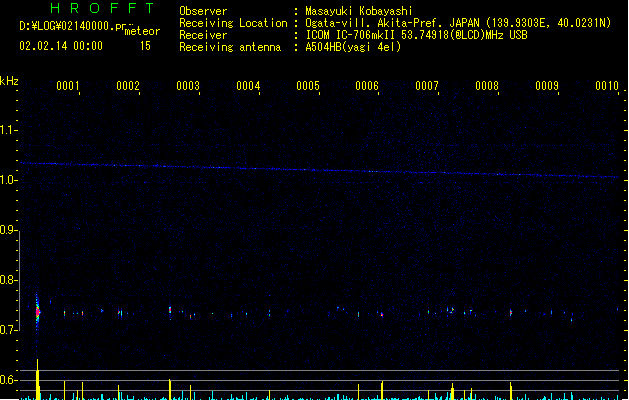The image size is (629, 400).
Task: Click the 0009 time marker
Action: coord(547,86)
